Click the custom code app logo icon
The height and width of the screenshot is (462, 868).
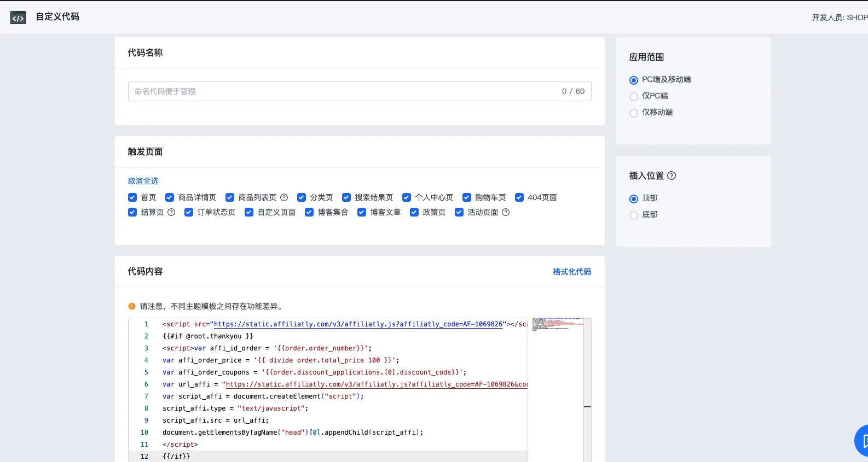[x=18, y=18]
